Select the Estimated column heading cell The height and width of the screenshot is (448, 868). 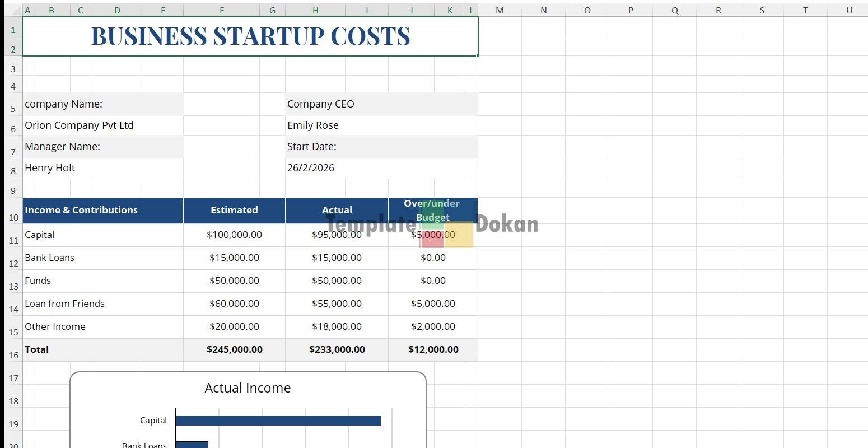[234, 211]
